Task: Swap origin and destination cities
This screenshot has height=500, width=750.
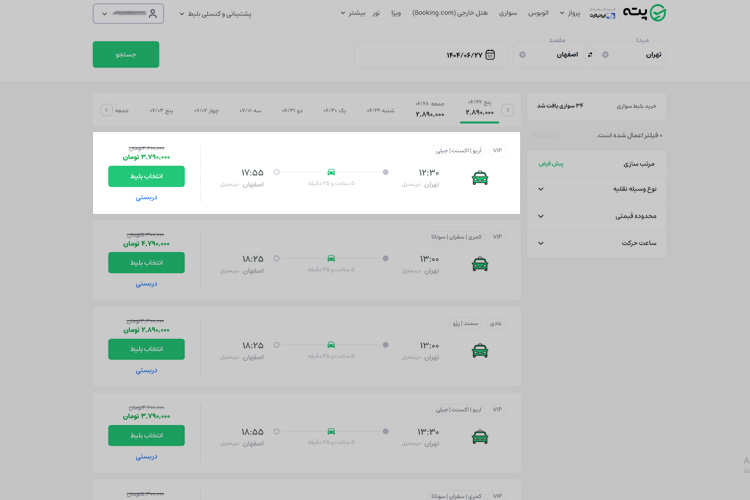Action: tap(590, 54)
